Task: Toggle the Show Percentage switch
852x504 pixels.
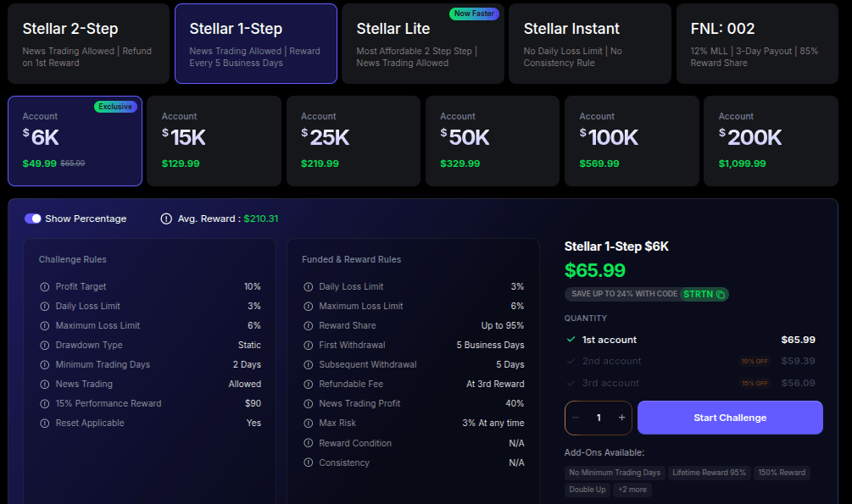Action: 32,219
